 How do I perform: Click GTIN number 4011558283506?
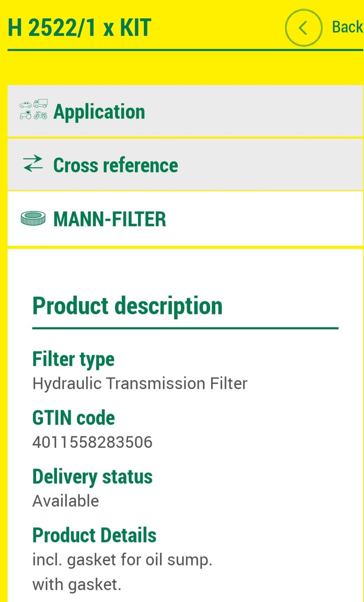[92, 442]
